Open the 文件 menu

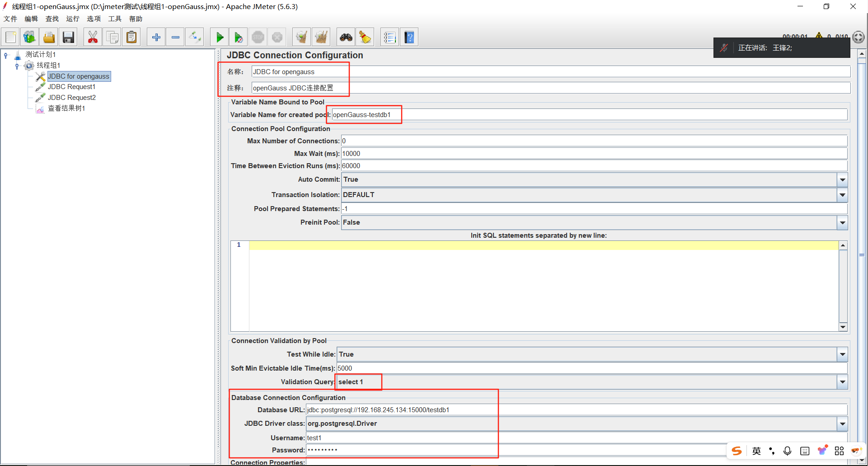coord(10,19)
